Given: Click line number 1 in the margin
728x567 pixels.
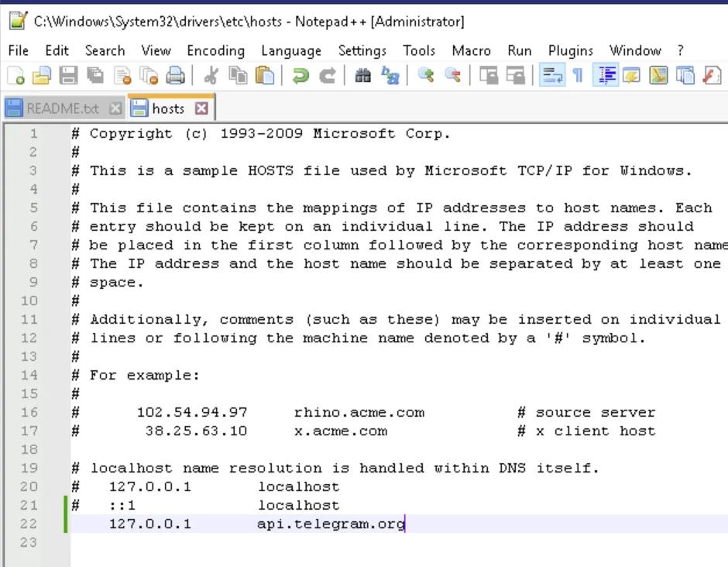Looking at the screenshot, I should [33, 134].
